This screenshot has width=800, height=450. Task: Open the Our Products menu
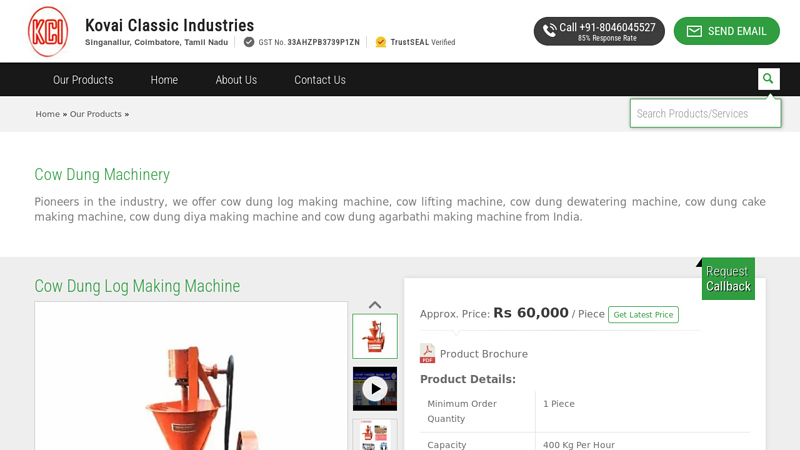coord(83,80)
